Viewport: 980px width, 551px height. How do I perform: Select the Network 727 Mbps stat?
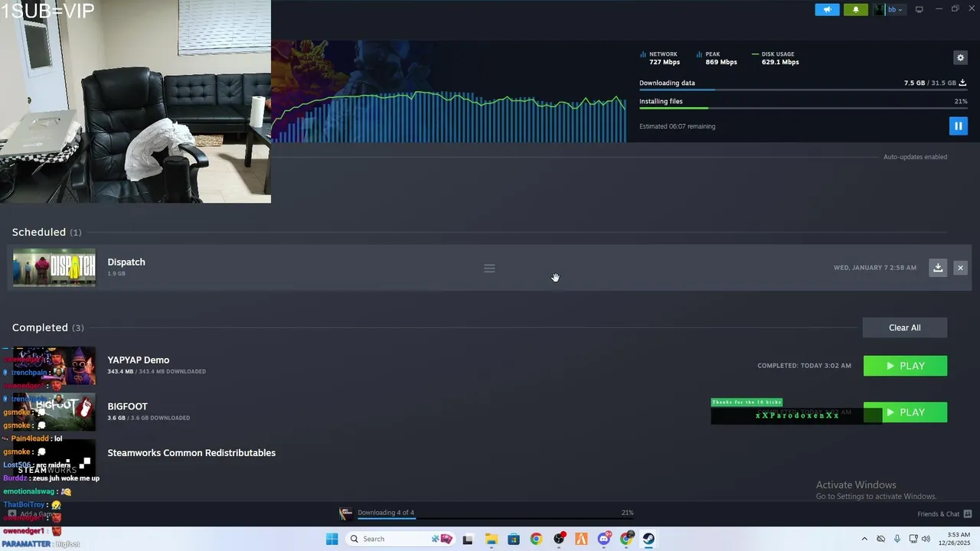661,58
